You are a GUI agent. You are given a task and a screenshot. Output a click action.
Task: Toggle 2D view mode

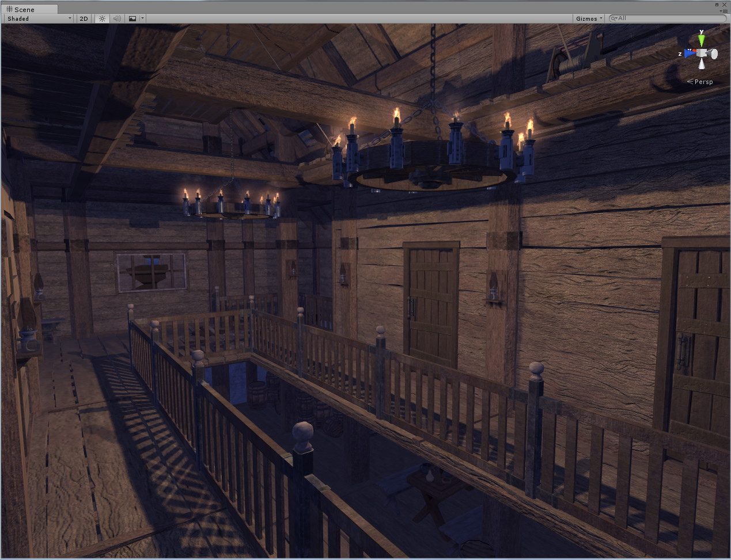[x=84, y=18]
